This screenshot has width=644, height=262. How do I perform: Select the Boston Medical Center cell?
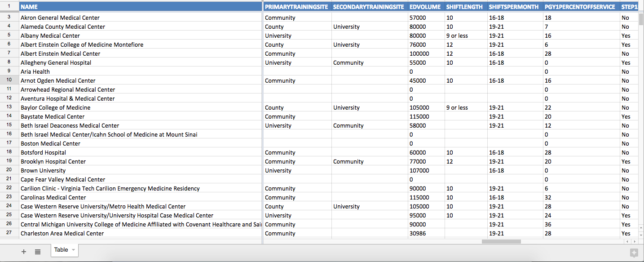tap(141, 143)
